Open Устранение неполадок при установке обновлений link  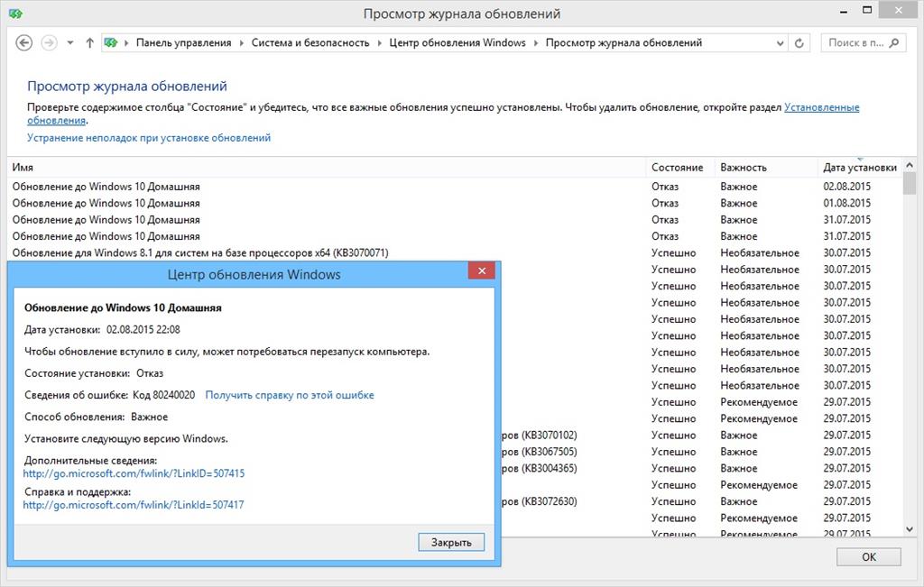click(149, 138)
